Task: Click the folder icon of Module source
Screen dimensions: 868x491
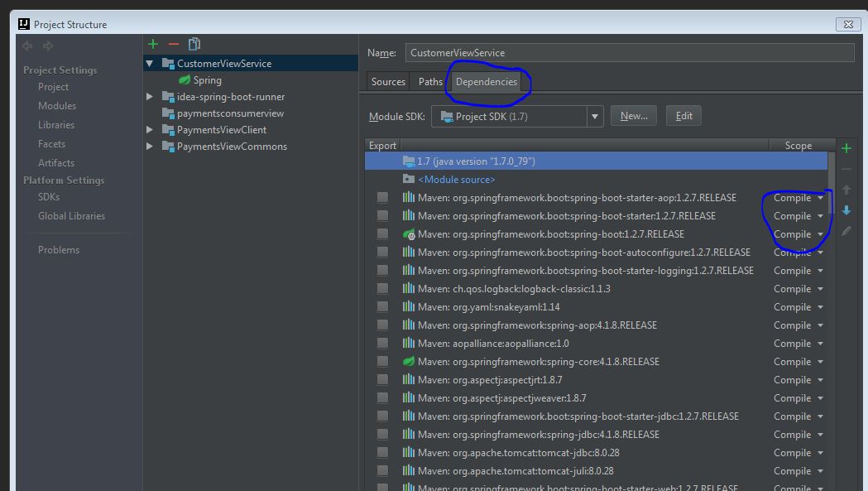Action: pos(409,179)
